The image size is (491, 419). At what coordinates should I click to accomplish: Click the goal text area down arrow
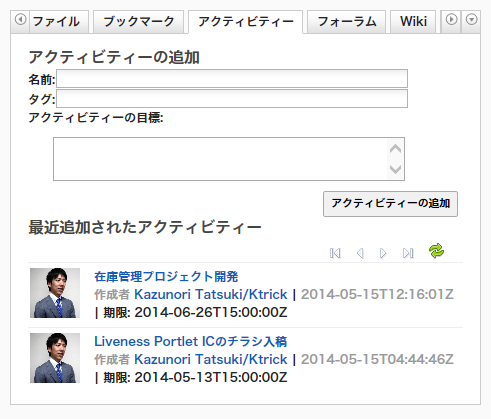pos(395,169)
